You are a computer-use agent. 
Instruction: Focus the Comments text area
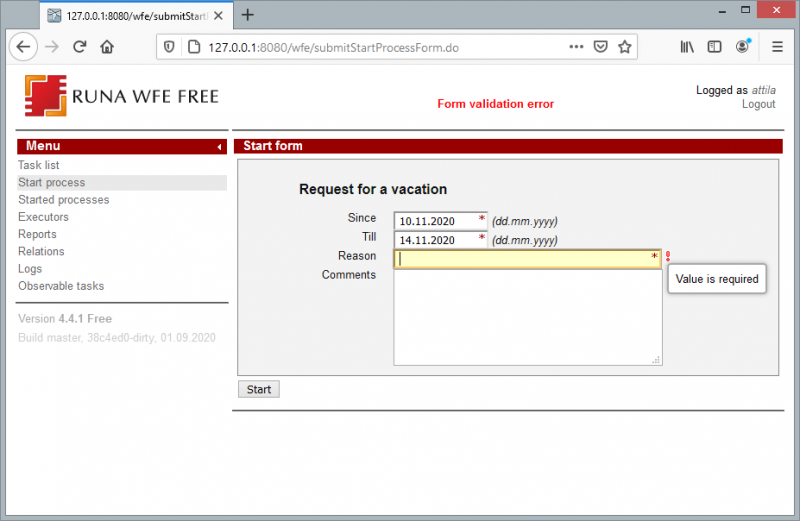click(x=527, y=317)
